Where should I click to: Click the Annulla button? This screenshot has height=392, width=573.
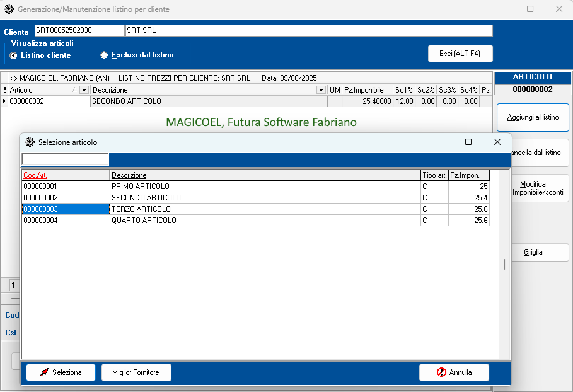point(454,372)
